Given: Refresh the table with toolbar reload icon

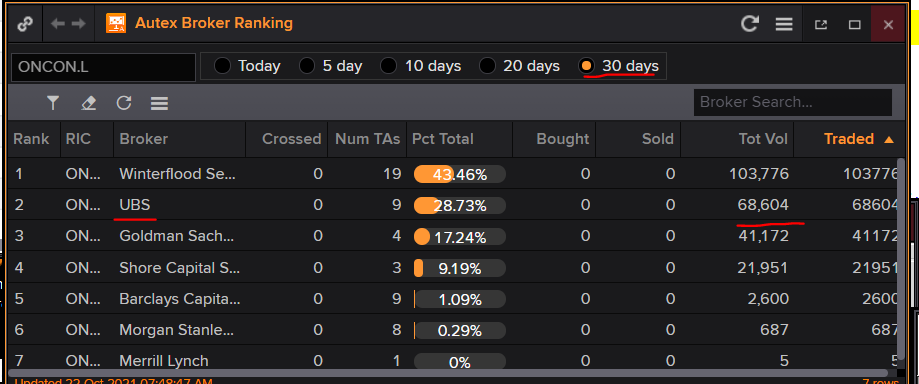Looking at the screenshot, I should coord(124,103).
